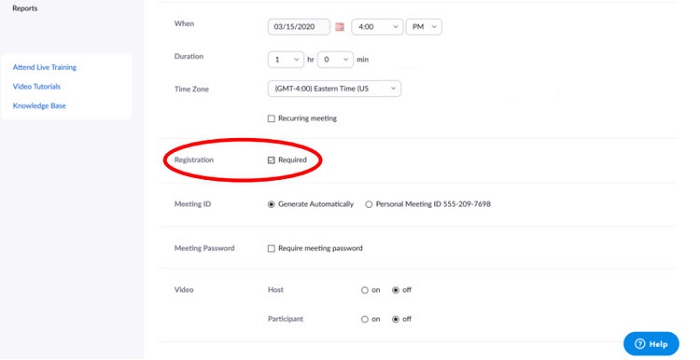Check the Recurring meeting checkbox
This screenshot has width=700, height=360.
coord(271,119)
